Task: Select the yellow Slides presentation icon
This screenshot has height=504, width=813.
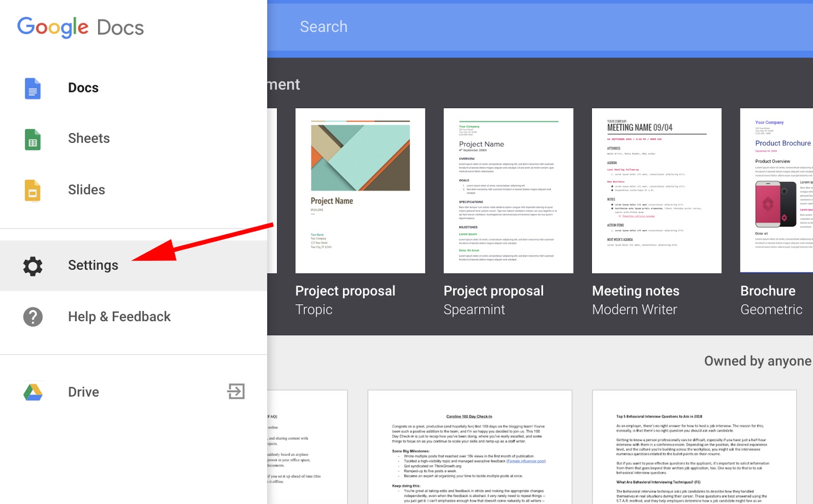Action: (32, 191)
